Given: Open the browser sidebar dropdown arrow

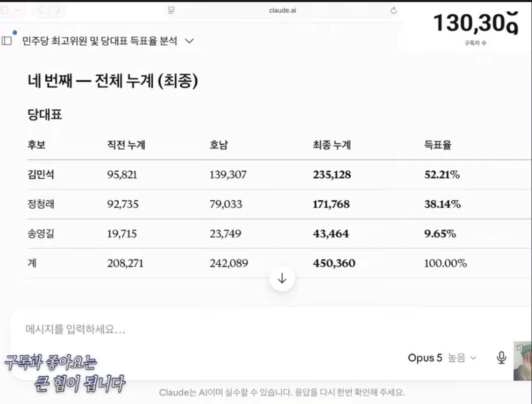Looking at the screenshot, I should click(18, 10).
